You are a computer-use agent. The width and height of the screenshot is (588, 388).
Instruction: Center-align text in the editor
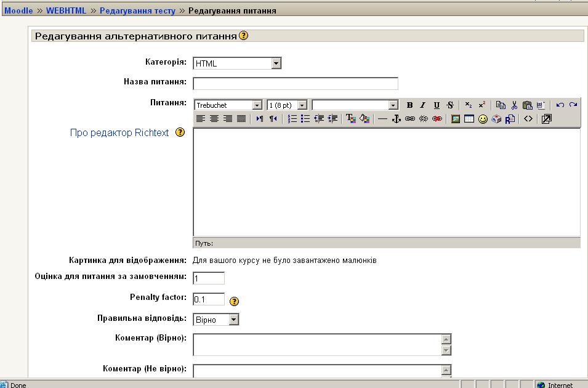click(214, 119)
